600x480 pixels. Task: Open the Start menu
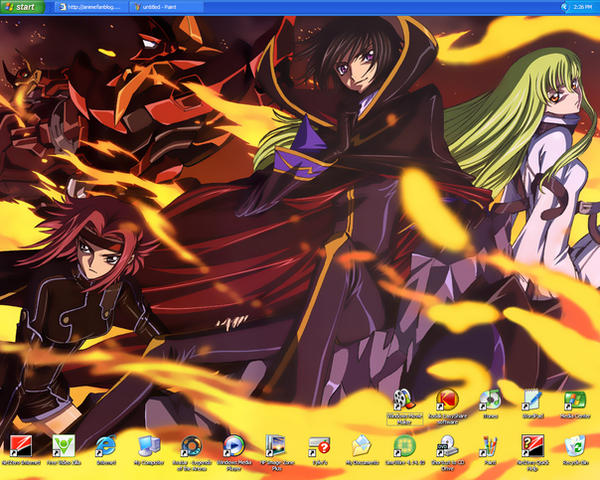pos(22,7)
